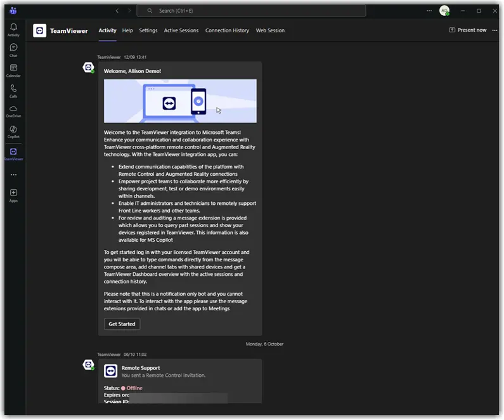Show more apps via sidebar ellipsis
Screen dimensions: 504x420
[x=13, y=174]
